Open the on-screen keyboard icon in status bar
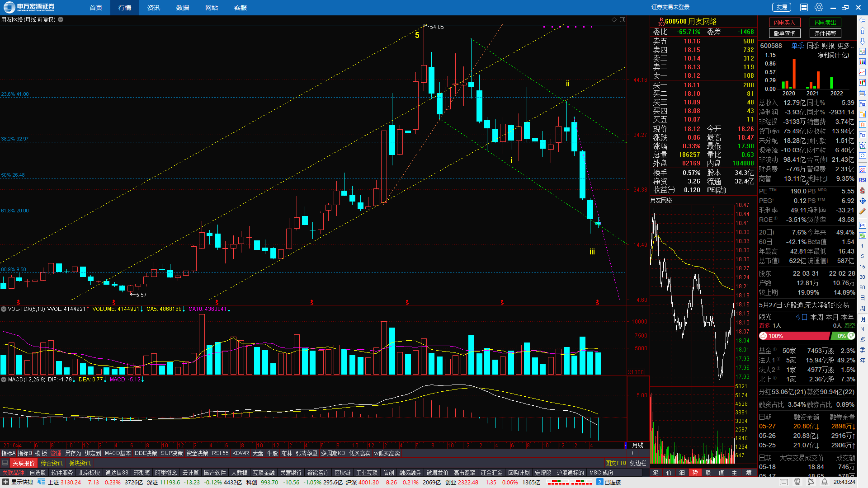The width and height of the screenshot is (868, 488). click(x=784, y=482)
